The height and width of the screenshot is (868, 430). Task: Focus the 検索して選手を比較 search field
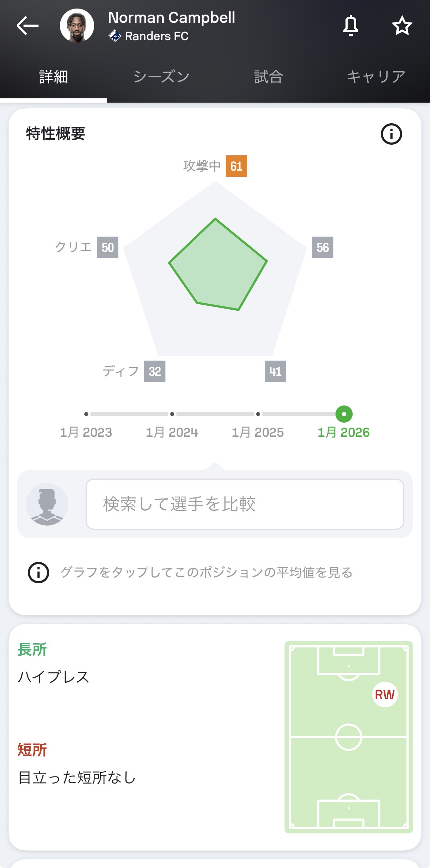pos(245,504)
